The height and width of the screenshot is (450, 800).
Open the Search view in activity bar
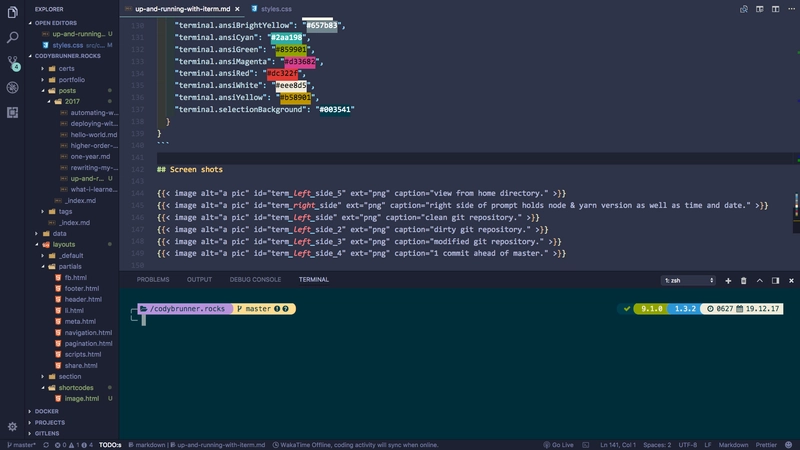tap(12, 37)
